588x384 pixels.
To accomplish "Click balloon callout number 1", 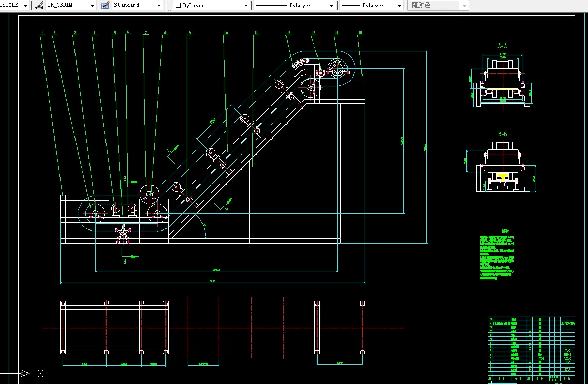I will point(43,32).
